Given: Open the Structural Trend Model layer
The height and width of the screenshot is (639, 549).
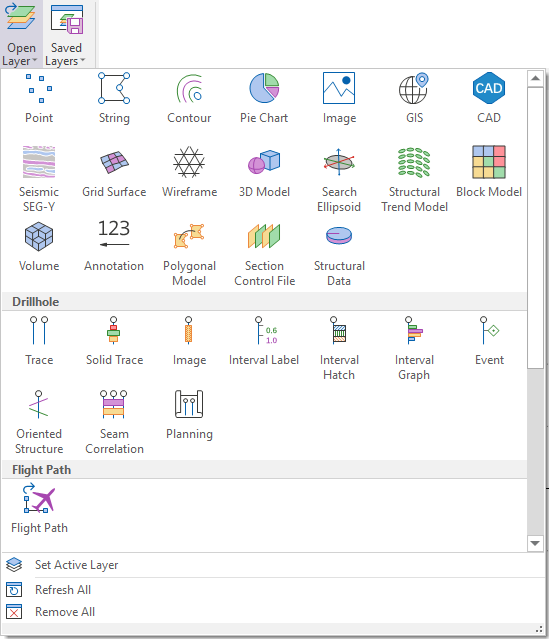Looking at the screenshot, I should 414,178.
